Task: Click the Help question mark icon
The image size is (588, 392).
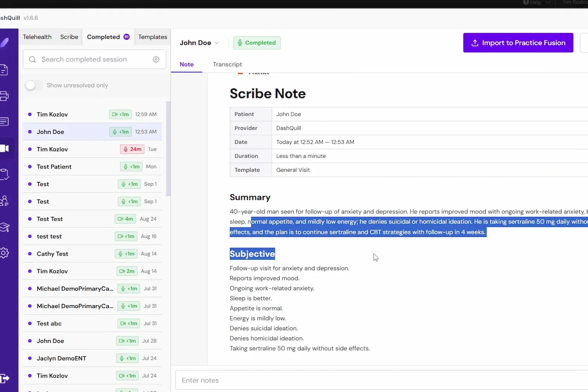Action: click(526, 2)
